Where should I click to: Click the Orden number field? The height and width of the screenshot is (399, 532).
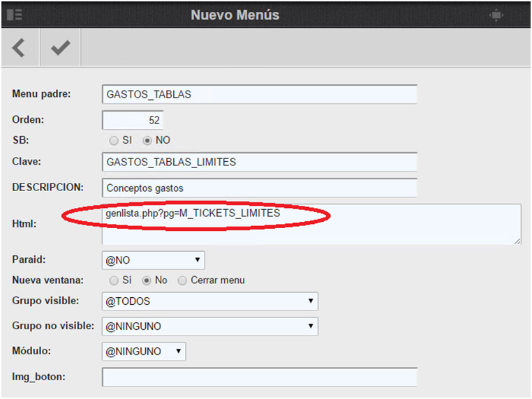click(133, 120)
